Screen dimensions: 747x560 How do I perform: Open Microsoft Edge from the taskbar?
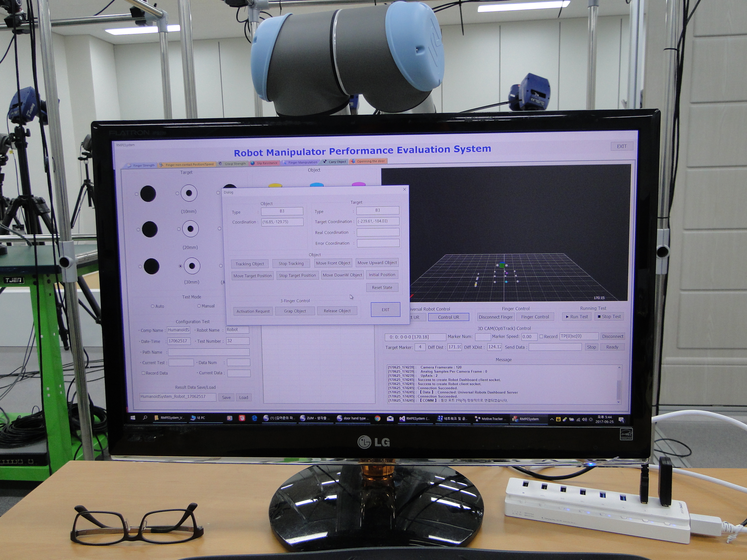[x=255, y=418]
